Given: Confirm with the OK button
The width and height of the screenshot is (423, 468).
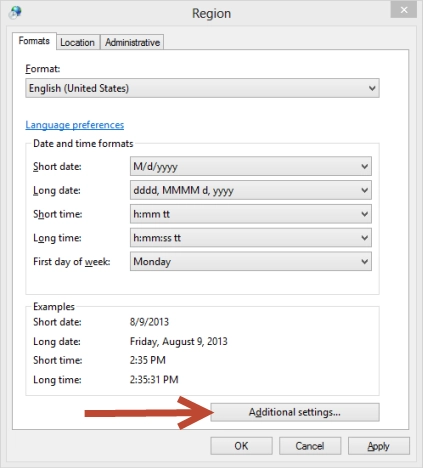Looking at the screenshot, I should [241, 446].
